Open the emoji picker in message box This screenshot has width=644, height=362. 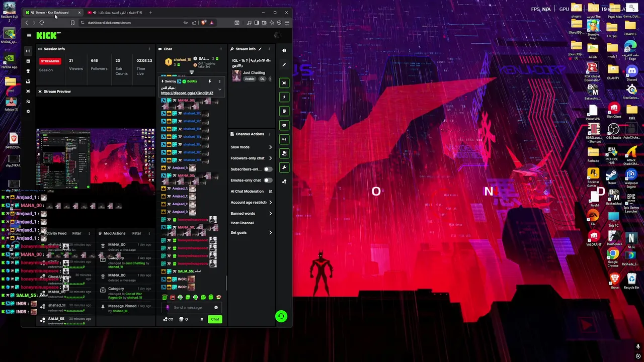(x=216, y=308)
